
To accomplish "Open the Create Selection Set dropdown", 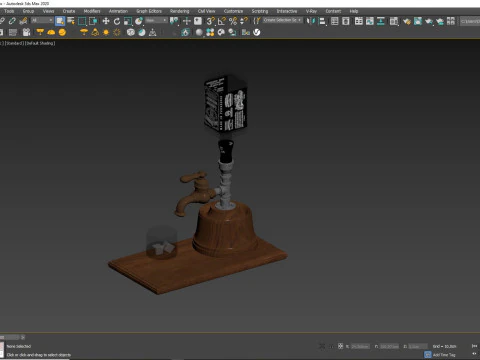I will [283, 20].
